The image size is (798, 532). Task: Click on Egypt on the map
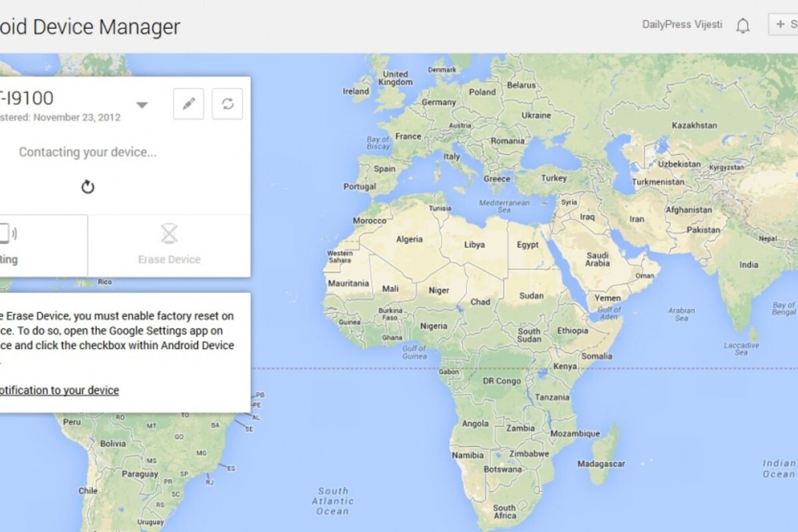[527, 245]
